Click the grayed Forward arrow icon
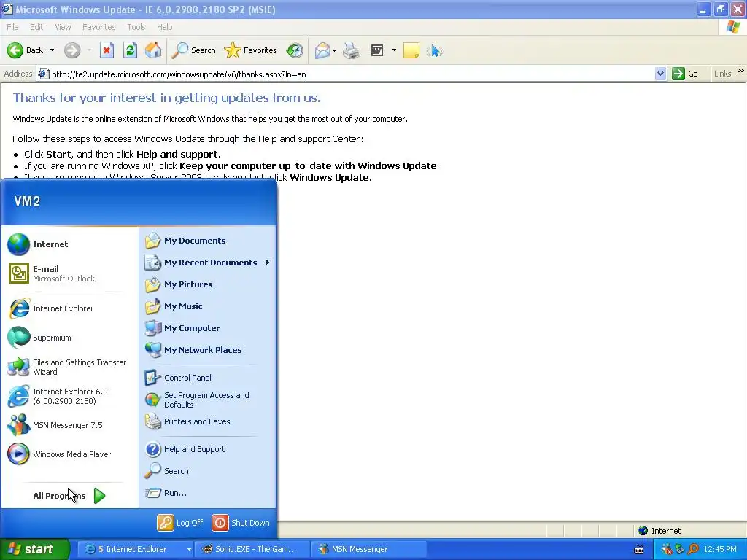Image resolution: width=747 pixels, height=560 pixels. click(72, 50)
